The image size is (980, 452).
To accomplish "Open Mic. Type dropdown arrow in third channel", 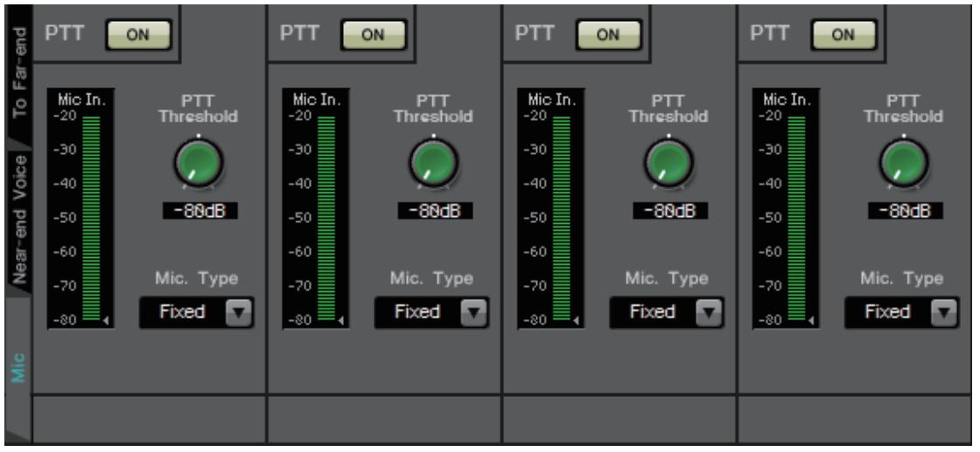I will 709,312.
